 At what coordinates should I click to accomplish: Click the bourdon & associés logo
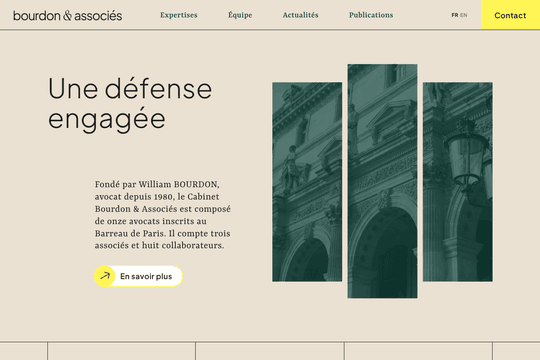pos(68,16)
